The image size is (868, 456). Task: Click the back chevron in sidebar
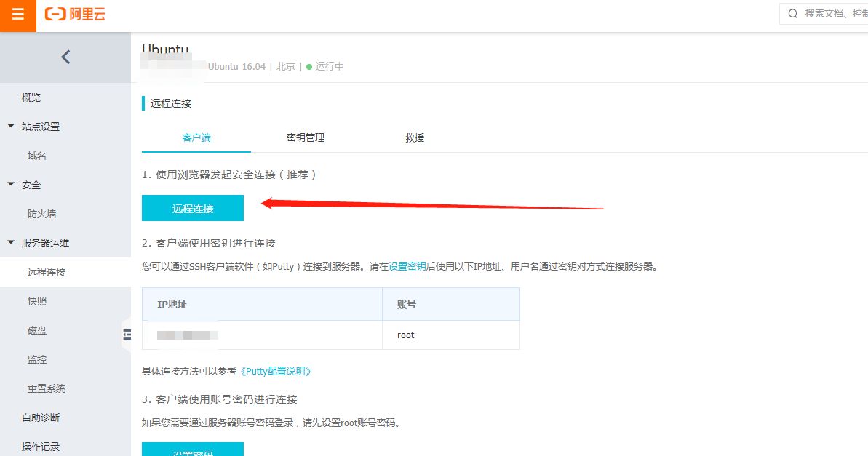(65, 57)
